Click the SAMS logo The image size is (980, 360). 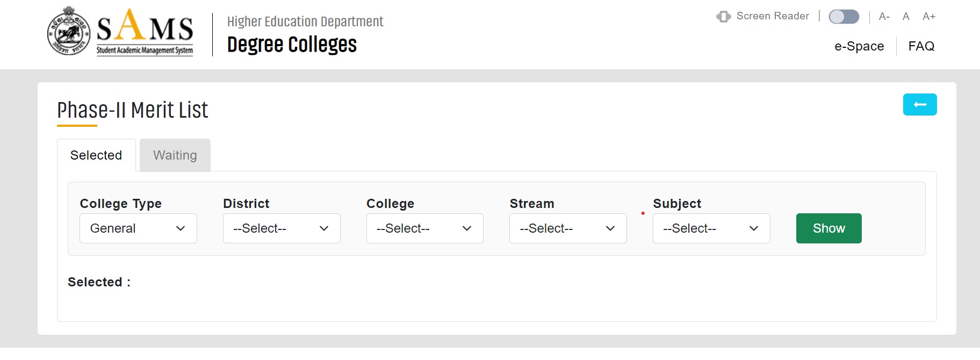[145, 32]
